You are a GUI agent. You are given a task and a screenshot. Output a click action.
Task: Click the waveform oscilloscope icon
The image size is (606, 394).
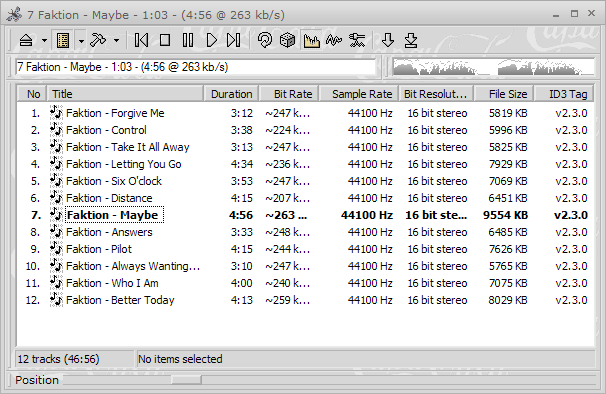(334, 40)
